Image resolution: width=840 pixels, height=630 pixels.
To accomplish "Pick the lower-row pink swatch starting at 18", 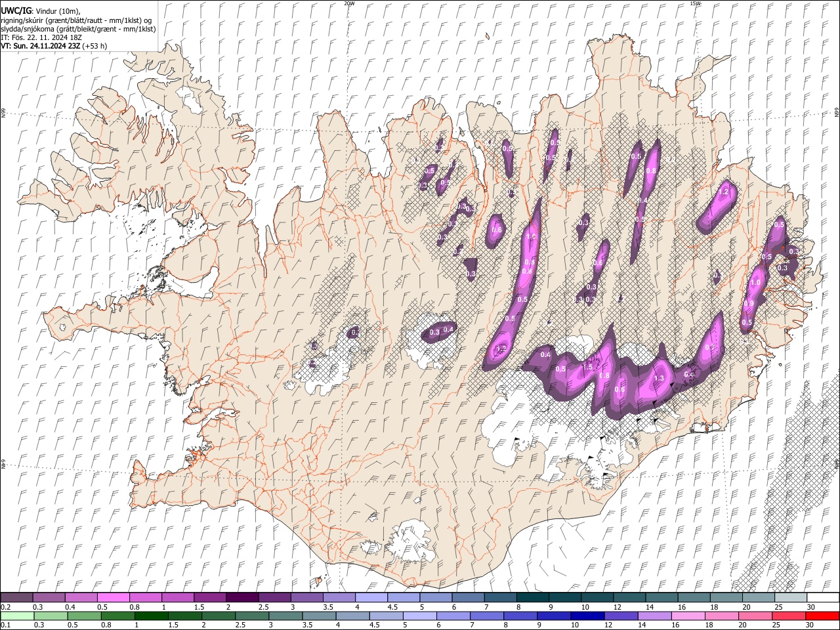I will (721, 616).
